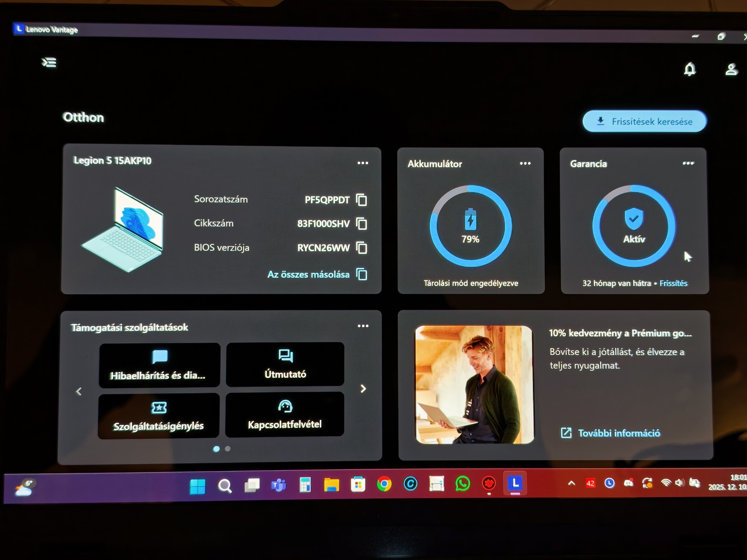Open Task View on the taskbar
This screenshot has width=747, height=560.
[x=252, y=485]
